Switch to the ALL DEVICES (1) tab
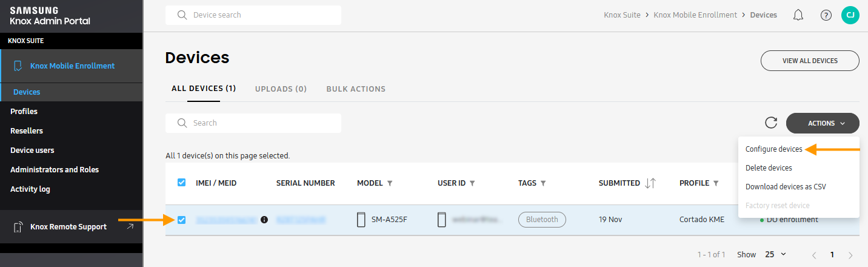Screen dimensions: 868x267 tap(204, 89)
